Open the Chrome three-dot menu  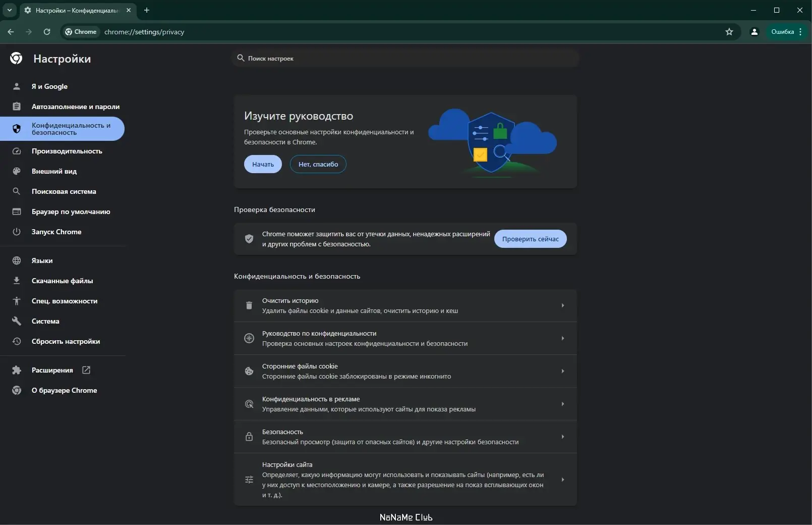pyautogui.click(x=801, y=32)
